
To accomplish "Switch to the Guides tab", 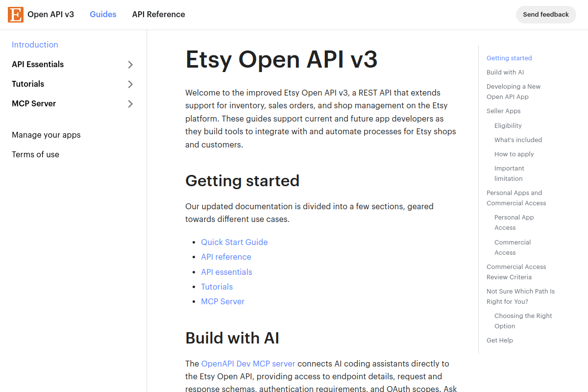I will [x=103, y=15].
